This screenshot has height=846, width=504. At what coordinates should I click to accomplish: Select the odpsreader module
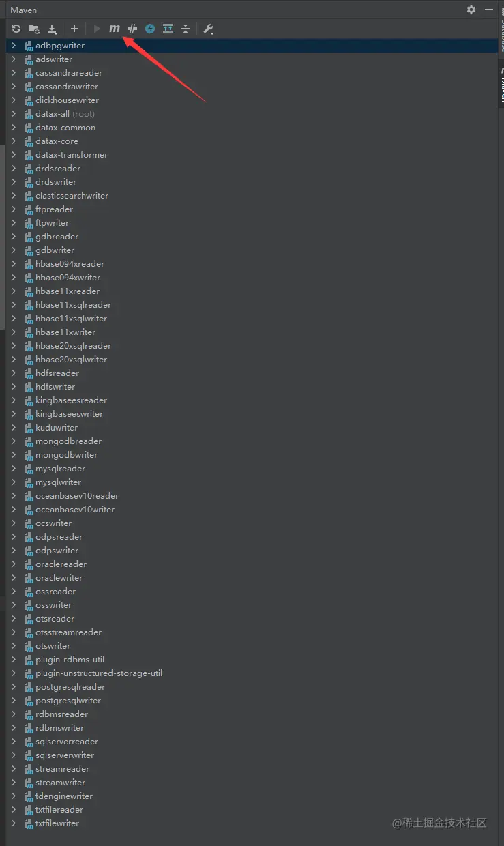(x=59, y=537)
